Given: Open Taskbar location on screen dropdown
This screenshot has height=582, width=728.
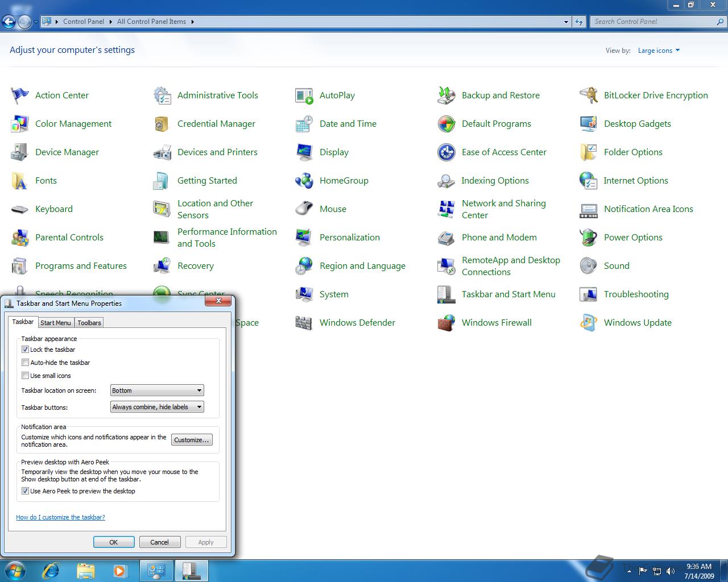Looking at the screenshot, I should tap(157, 390).
